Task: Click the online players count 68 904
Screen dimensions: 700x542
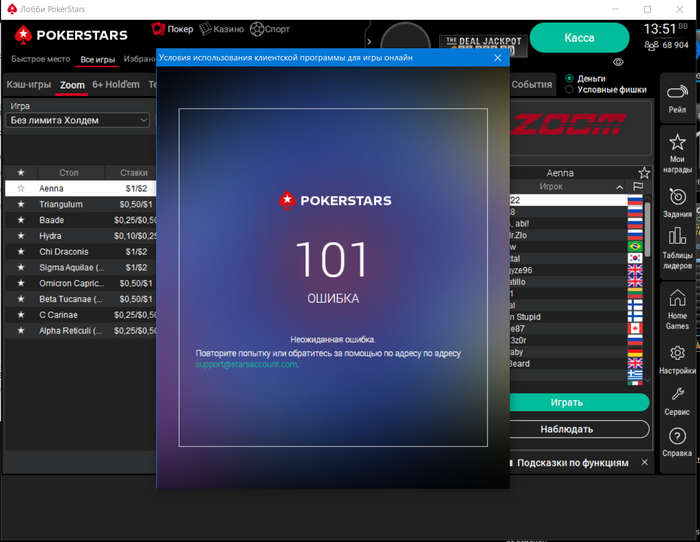Action: click(666, 45)
